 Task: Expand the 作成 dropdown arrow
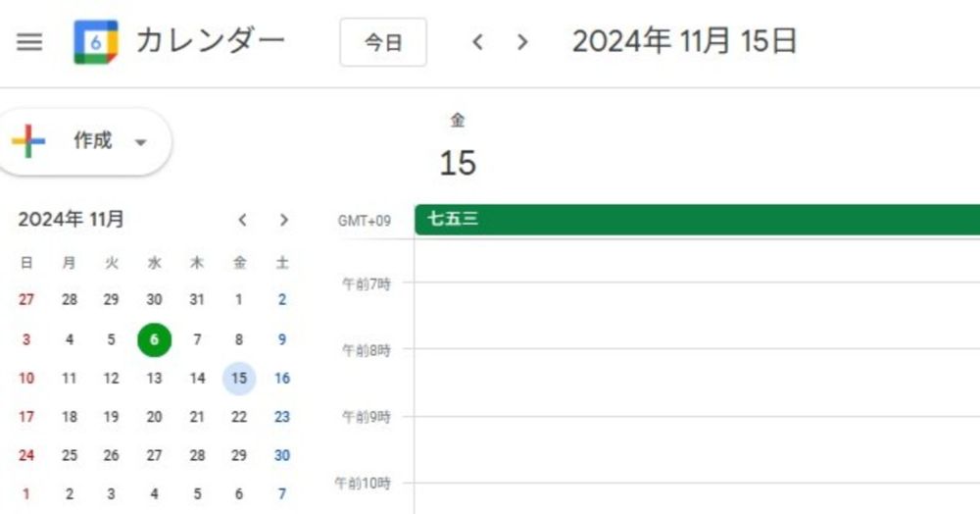[140, 142]
